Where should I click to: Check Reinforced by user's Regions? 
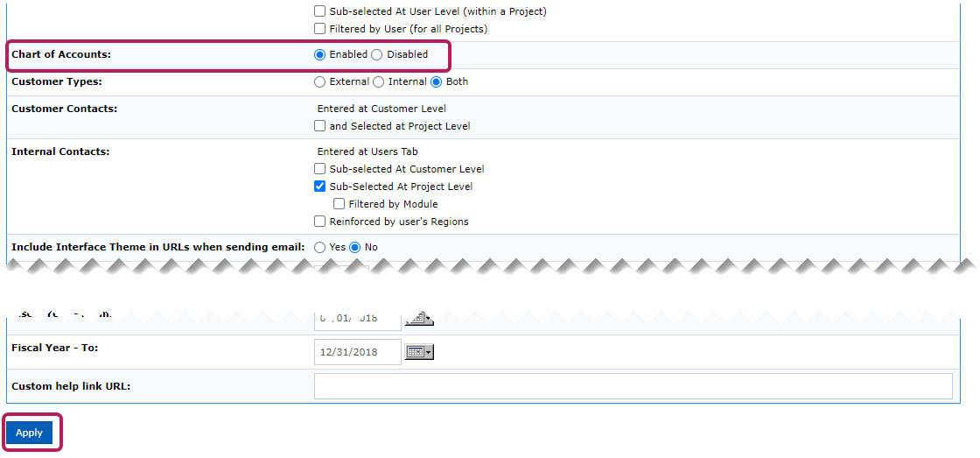pyautogui.click(x=320, y=222)
